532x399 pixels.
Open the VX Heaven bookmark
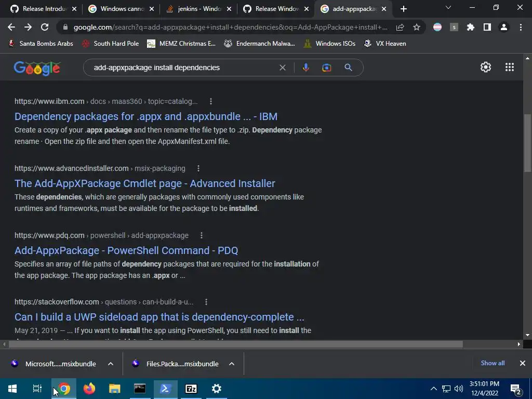click(385, 44)
